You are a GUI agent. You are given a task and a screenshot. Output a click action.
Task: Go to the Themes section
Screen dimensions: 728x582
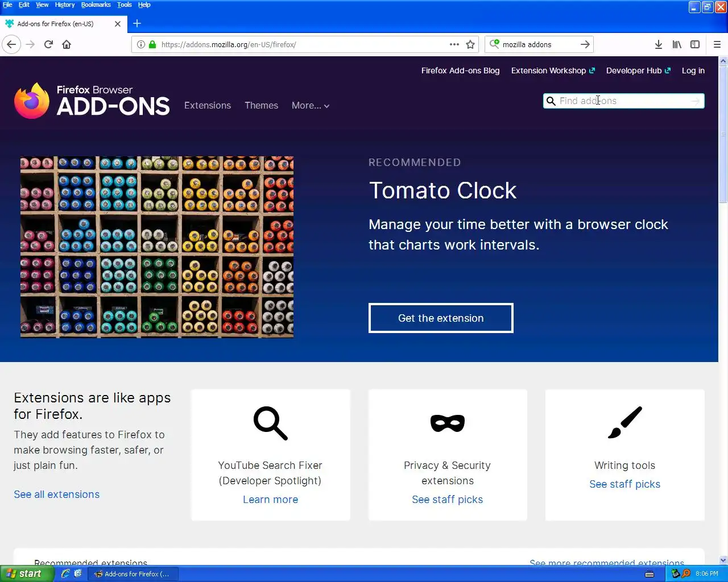pos(262,106)
